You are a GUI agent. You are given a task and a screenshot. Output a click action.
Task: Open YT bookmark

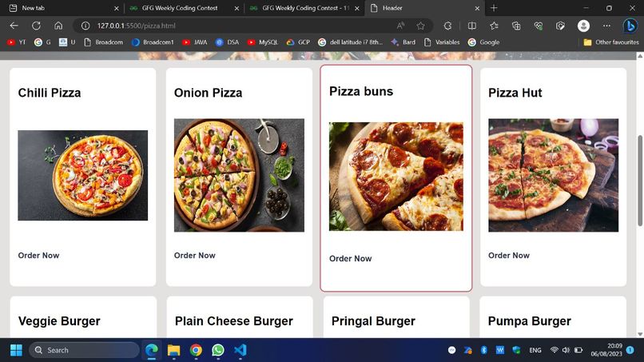pos(17,42)
